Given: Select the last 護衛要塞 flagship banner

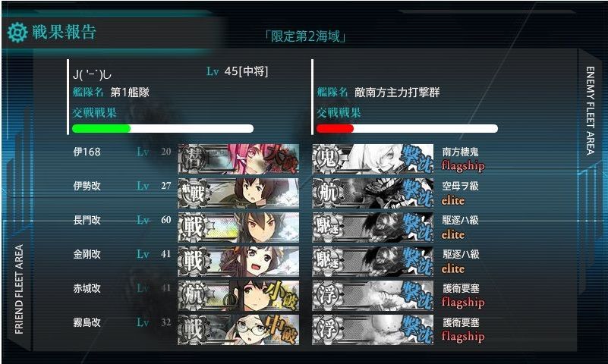Looking at the screenshot, I should (x=373, y=329).
